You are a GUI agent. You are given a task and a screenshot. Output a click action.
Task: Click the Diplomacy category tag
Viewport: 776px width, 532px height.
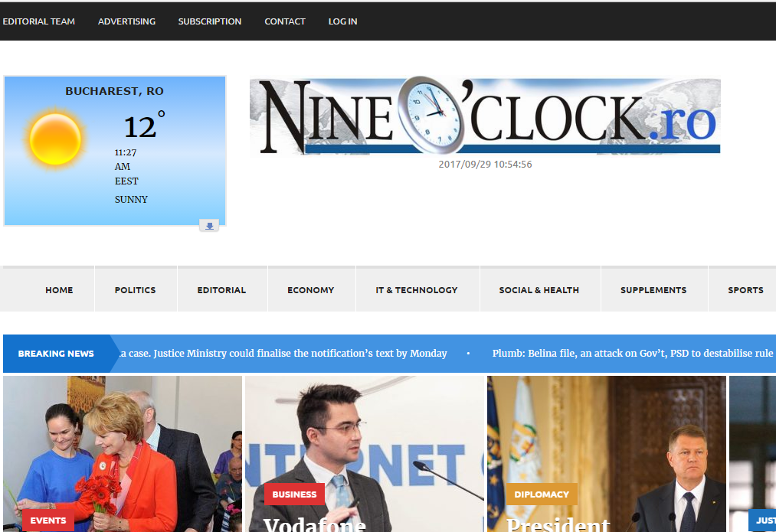click(542, 494)
